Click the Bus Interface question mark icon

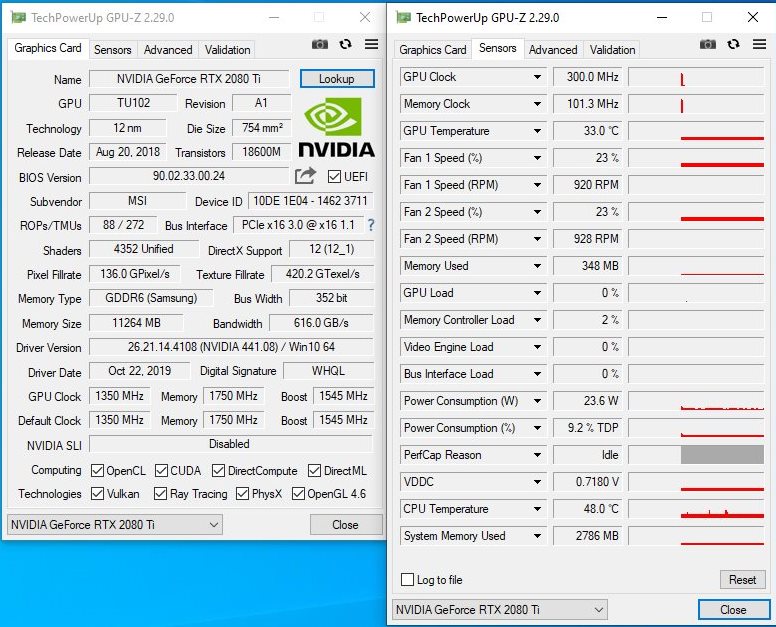point(371,225)
